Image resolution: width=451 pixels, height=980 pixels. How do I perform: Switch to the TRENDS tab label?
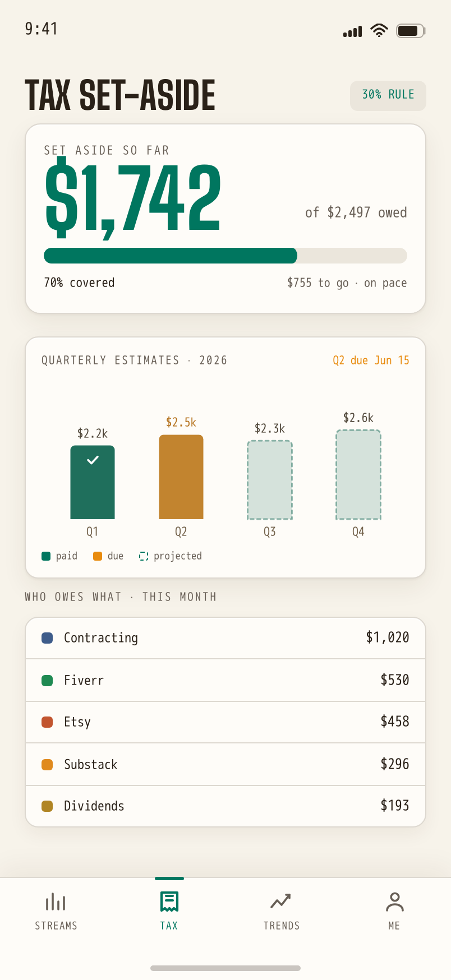point(282,926)
